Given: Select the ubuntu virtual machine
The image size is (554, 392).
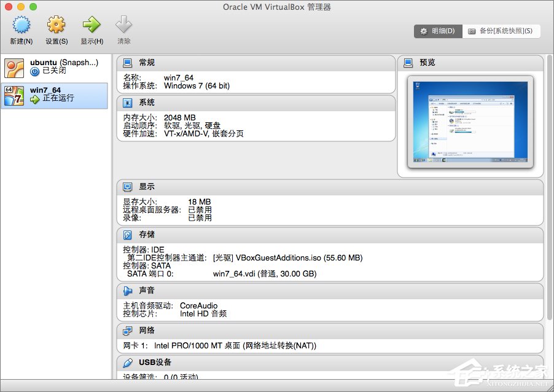Looking at the screenshot, I should click(55, 68).
